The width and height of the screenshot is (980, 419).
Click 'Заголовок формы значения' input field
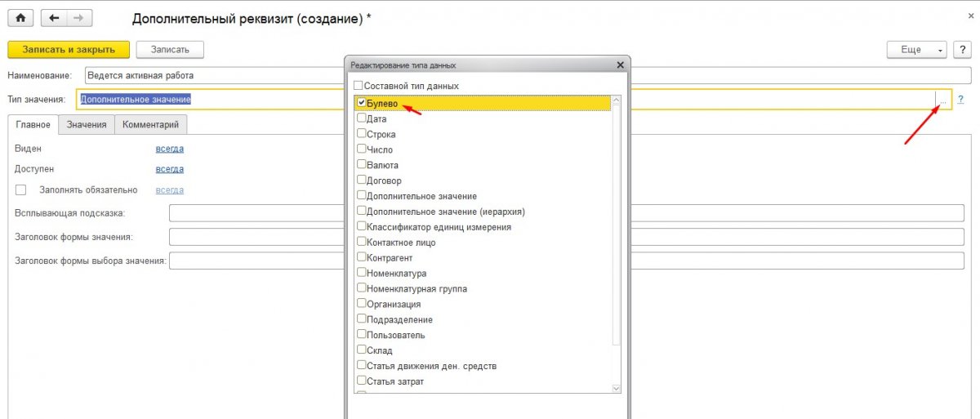(567, 237)
